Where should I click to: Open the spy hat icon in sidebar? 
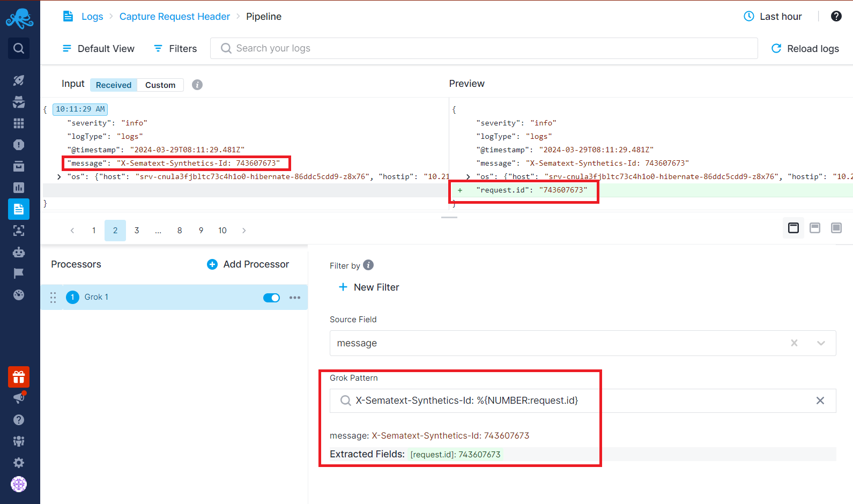pos(19,102)
